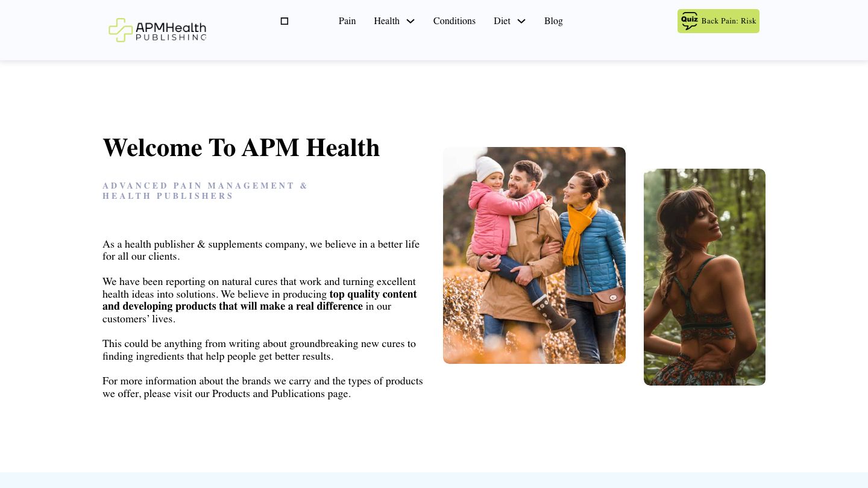Click the Welcome To APM Health heading
Screen dimensions: 868x488
pyautogui.click(x=241, y=147)
